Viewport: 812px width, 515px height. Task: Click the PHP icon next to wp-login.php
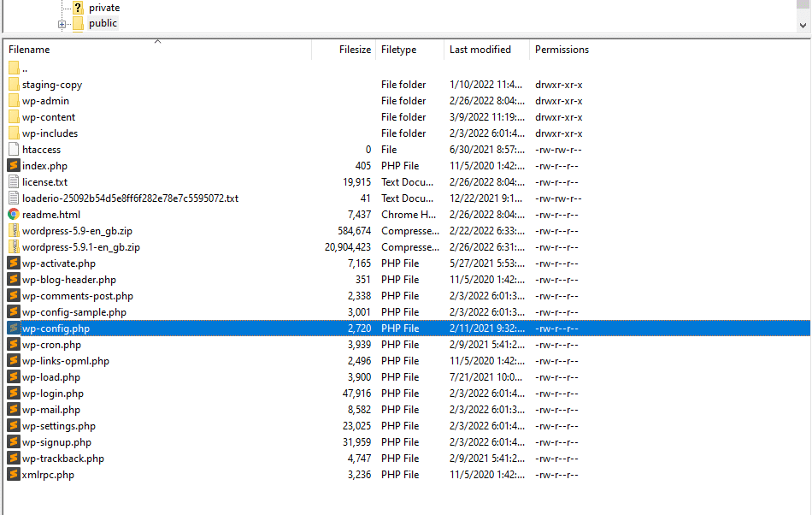[x=12, y=393]
